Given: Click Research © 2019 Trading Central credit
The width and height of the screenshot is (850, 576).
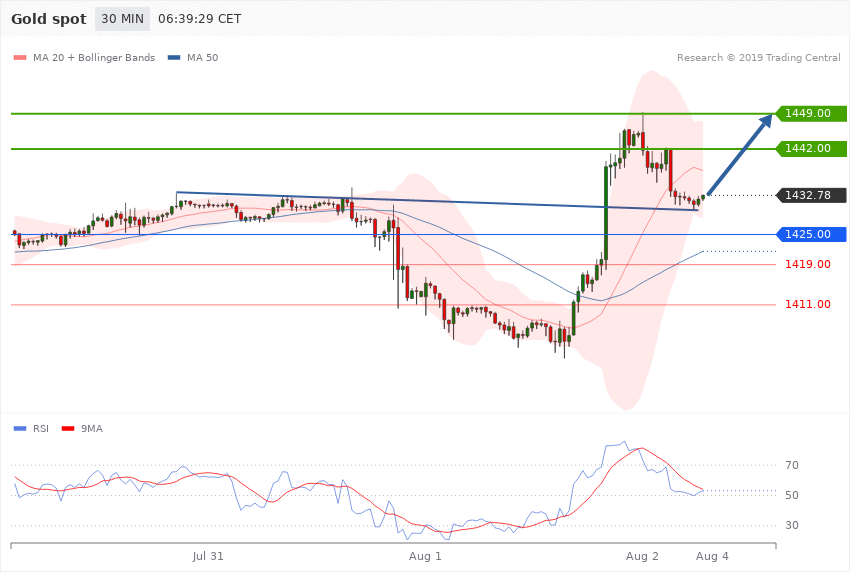Looking at the screenshot, I should click(x=758, y=58).
